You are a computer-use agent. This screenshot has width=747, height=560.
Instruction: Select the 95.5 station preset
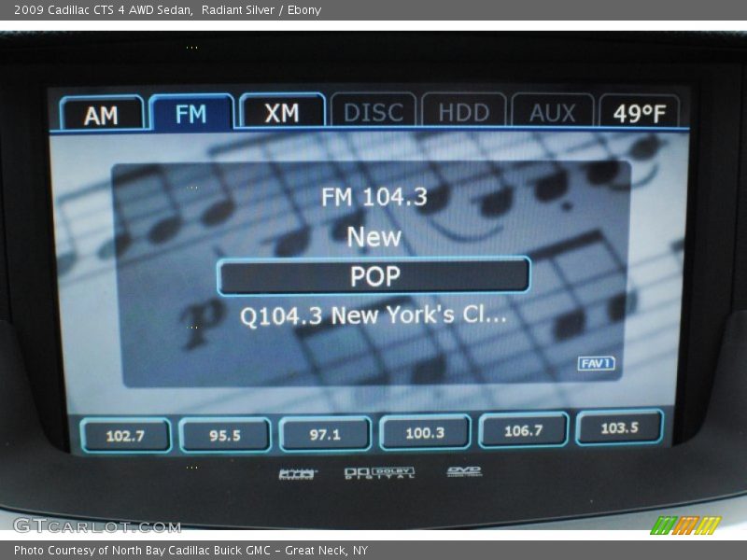tap(225, 435)
